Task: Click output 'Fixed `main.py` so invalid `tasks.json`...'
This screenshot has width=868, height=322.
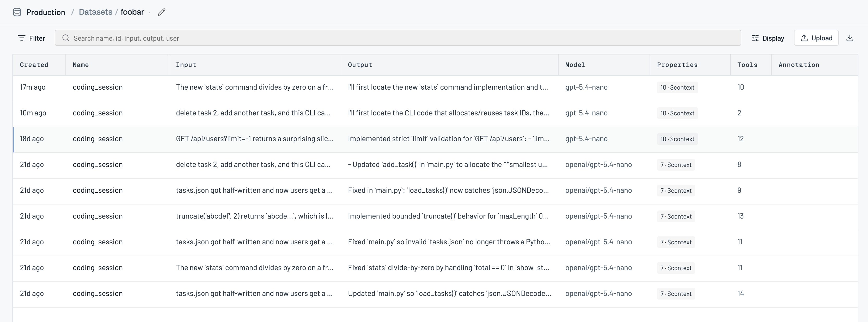Action: point(449,242)
